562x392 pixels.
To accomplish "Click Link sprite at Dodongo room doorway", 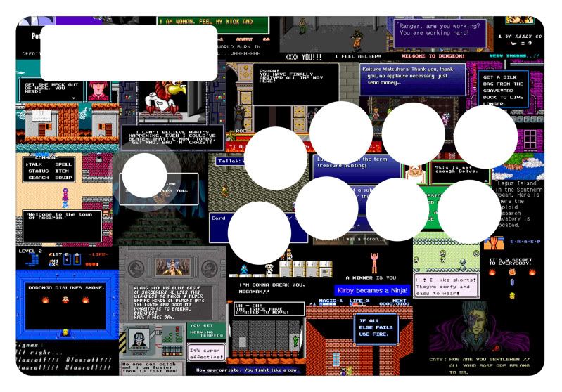I will point(65,332).
